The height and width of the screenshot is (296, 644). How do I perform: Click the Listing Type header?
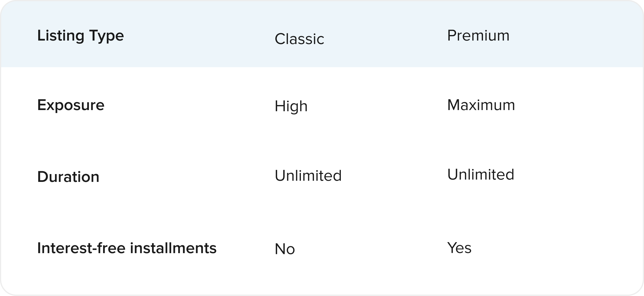pyautogui.click(x=80, y=36)
